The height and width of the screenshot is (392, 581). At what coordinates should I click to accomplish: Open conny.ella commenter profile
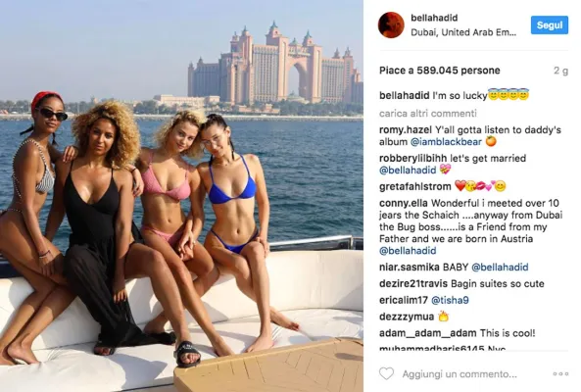click(403, 203)
